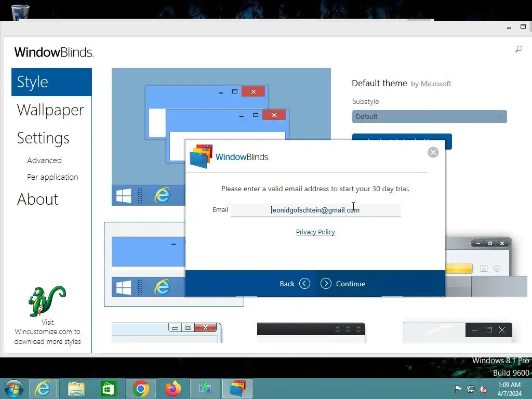Viewport: 532px width, 399px height.
Task: Click Continue to start the trial
Action: click(343, 284)
